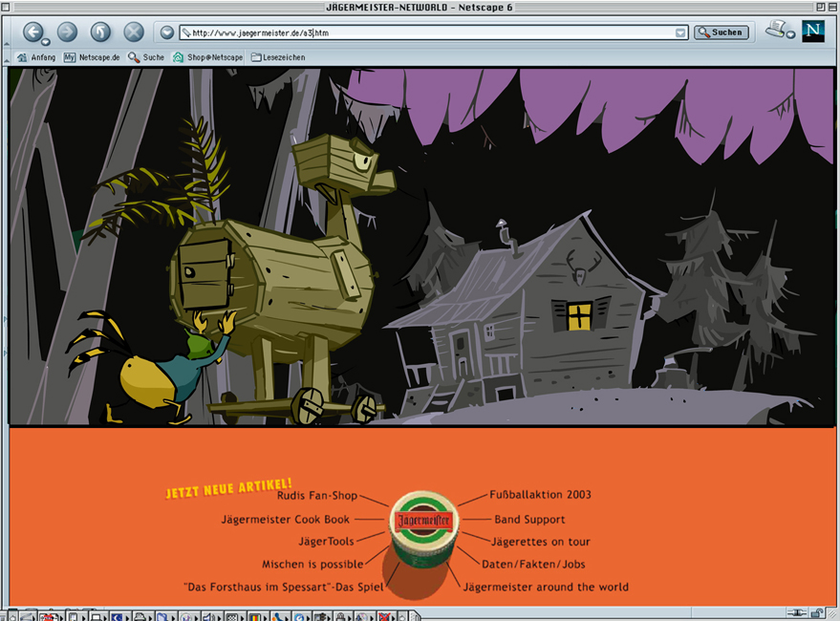840x621 pixels.
Task: Click the Suchen search button
Action: [722, 32]
